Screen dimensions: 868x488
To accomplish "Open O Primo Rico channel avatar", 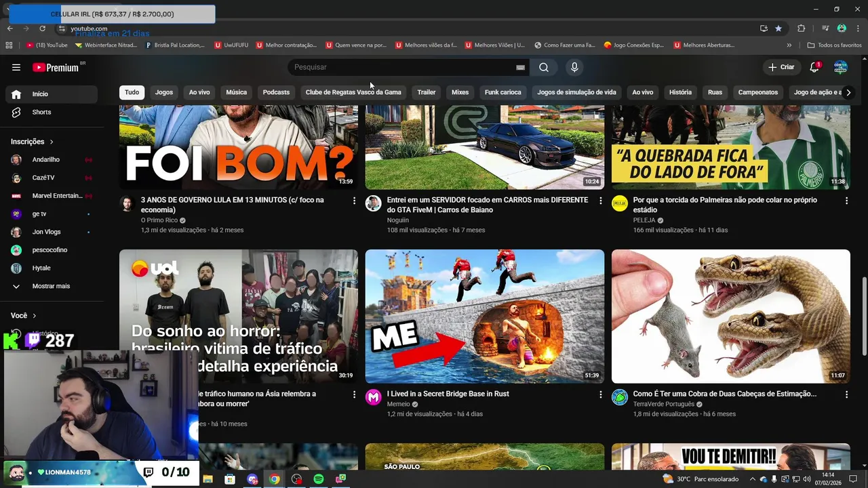I will (127, 204).
